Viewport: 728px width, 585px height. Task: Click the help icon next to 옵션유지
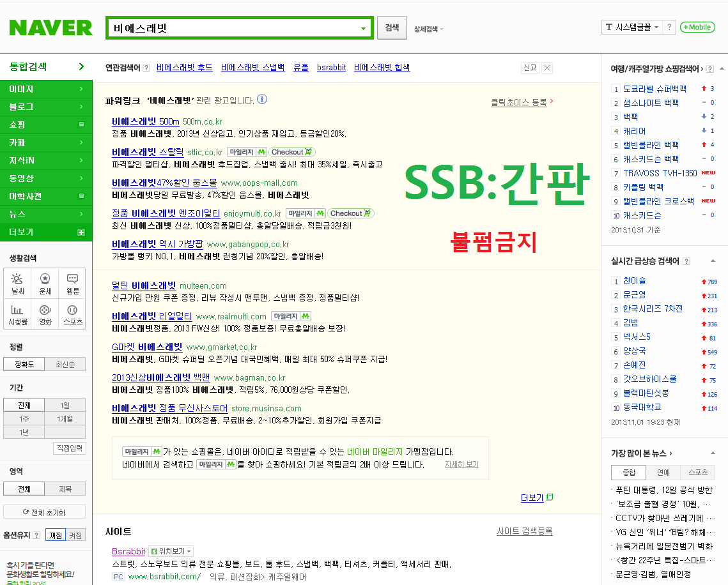tap(36, 535)
